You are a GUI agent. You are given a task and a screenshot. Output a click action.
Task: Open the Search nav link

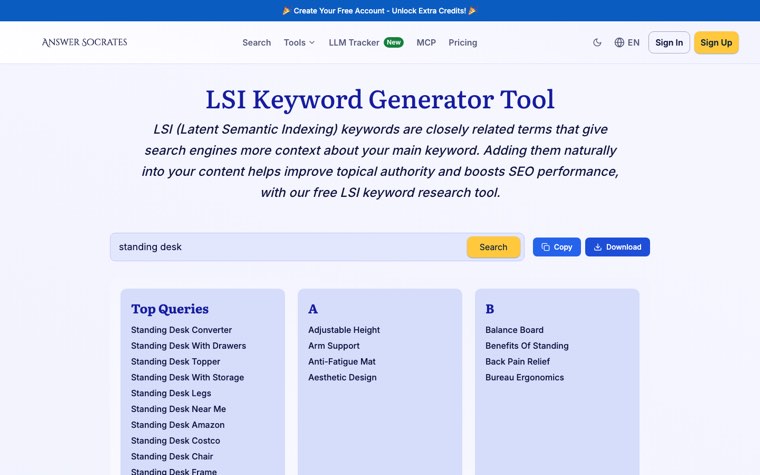click(256, 43)
